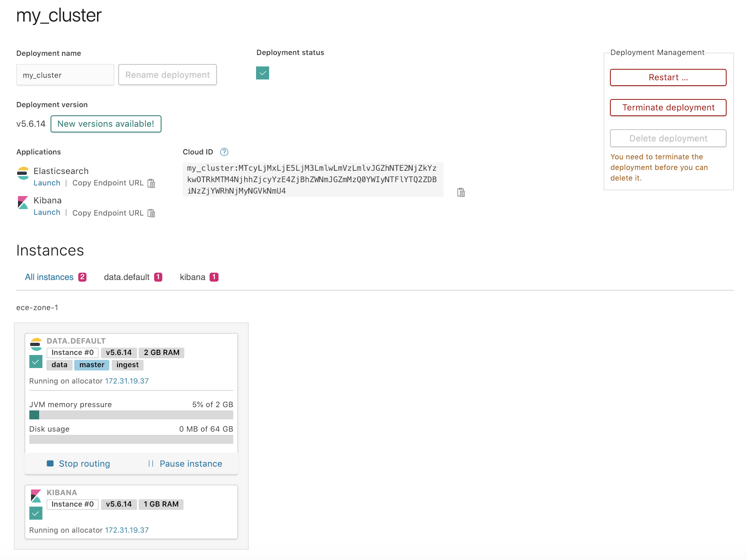Click KIBANA Instance #0 label
This screenshot has width=747, height=560.
[73, 504]
